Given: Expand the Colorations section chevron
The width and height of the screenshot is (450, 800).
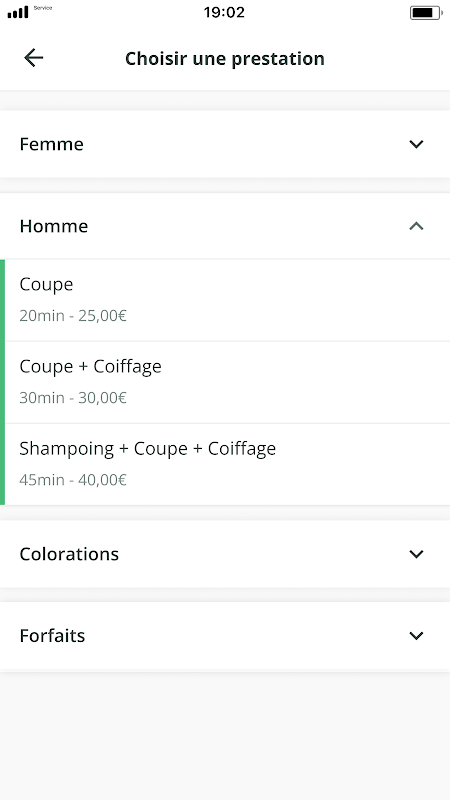Looking at the screenshot, I should pos(416,554).
